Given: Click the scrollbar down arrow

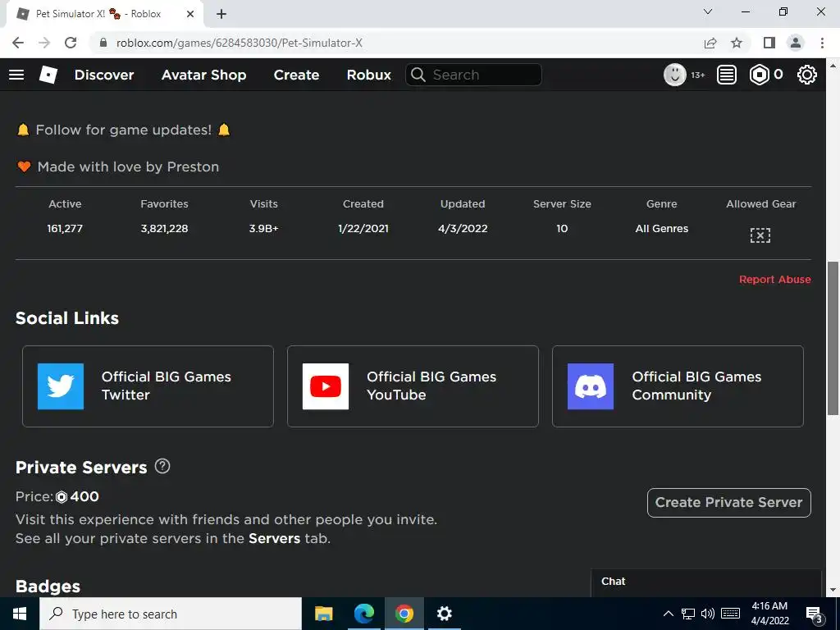Looking at the screenshot, I should tap(833, 591).
